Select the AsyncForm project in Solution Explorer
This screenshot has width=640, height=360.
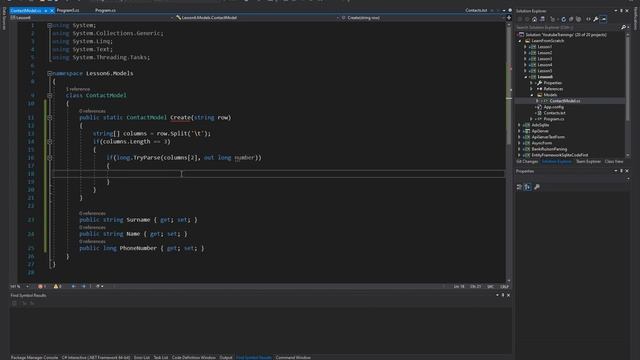point(542,143)
